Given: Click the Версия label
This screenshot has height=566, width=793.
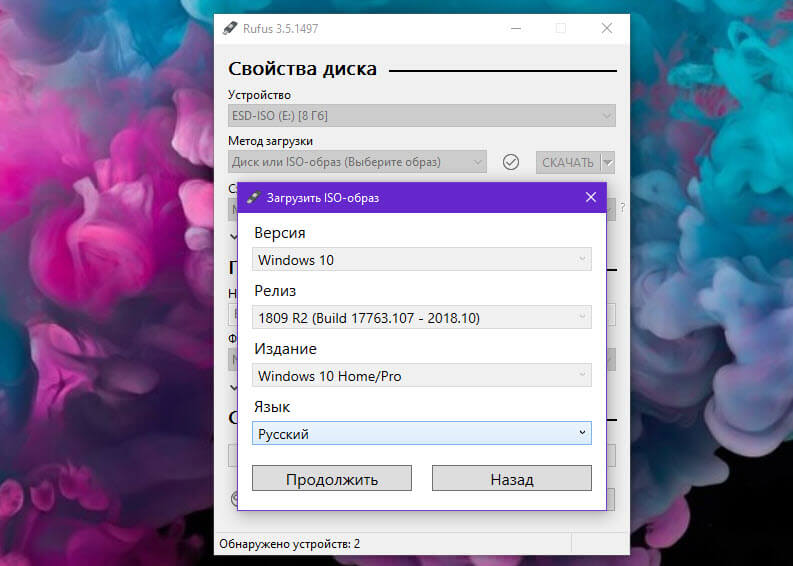Looking at the screenshot, I should [x=280, y=233].
